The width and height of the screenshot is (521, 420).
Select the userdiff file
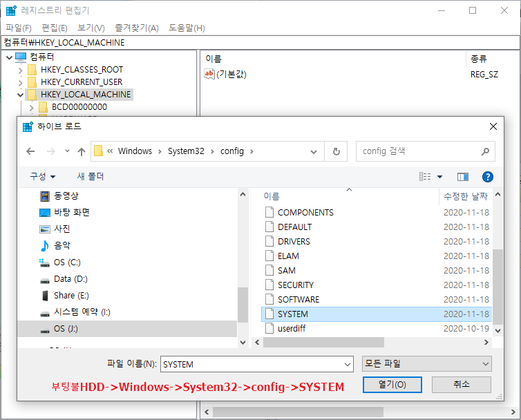pos(292,329)
